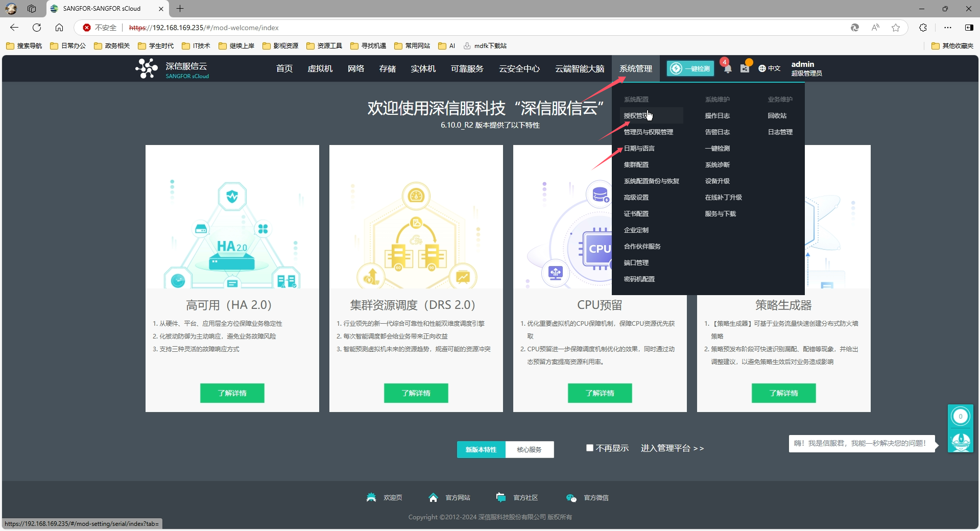Image resolution: width=980 pixels, height=531 pixels.
Task: Open 日志管理 under 业务维护
Action: point(780,132)
